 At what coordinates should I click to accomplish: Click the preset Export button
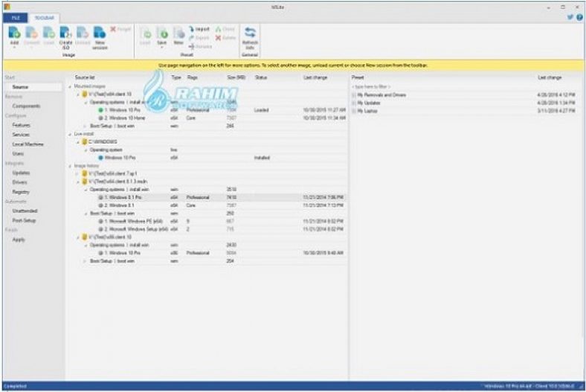tap(199, 38)
